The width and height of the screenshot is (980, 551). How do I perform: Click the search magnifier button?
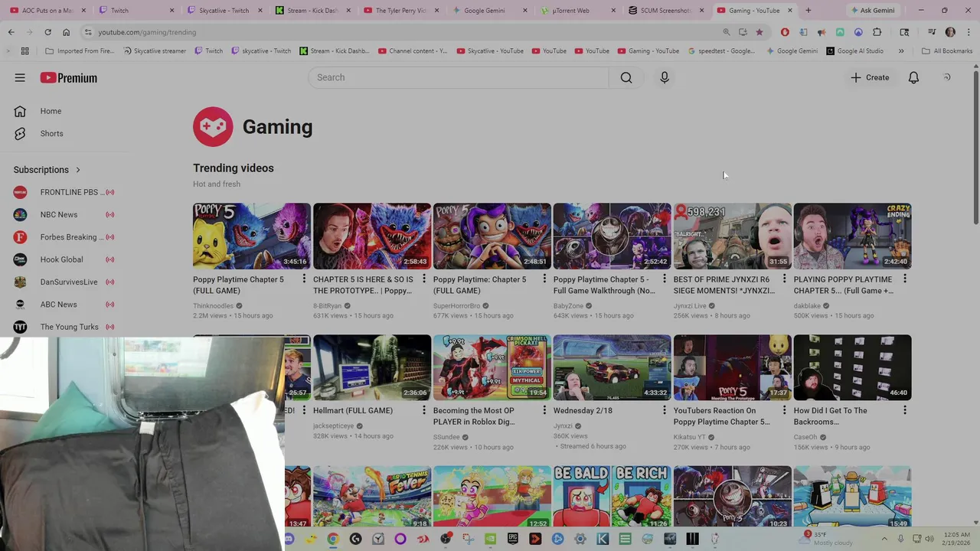tap(626, 77)
